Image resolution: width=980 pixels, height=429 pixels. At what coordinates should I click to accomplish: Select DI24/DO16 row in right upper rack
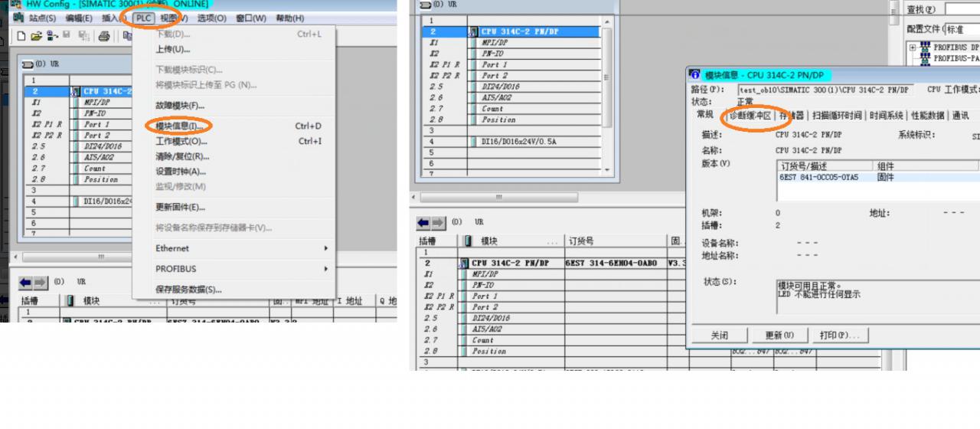511,87
